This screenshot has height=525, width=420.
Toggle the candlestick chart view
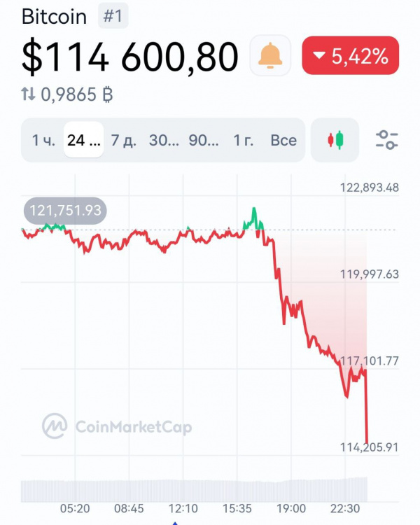[x=335, y=140]
